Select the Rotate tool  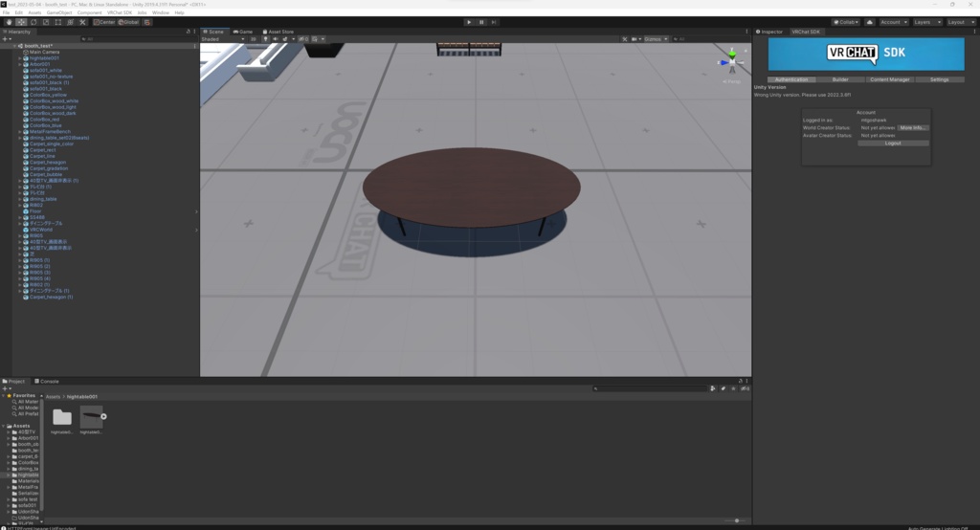tap(33, 22)
